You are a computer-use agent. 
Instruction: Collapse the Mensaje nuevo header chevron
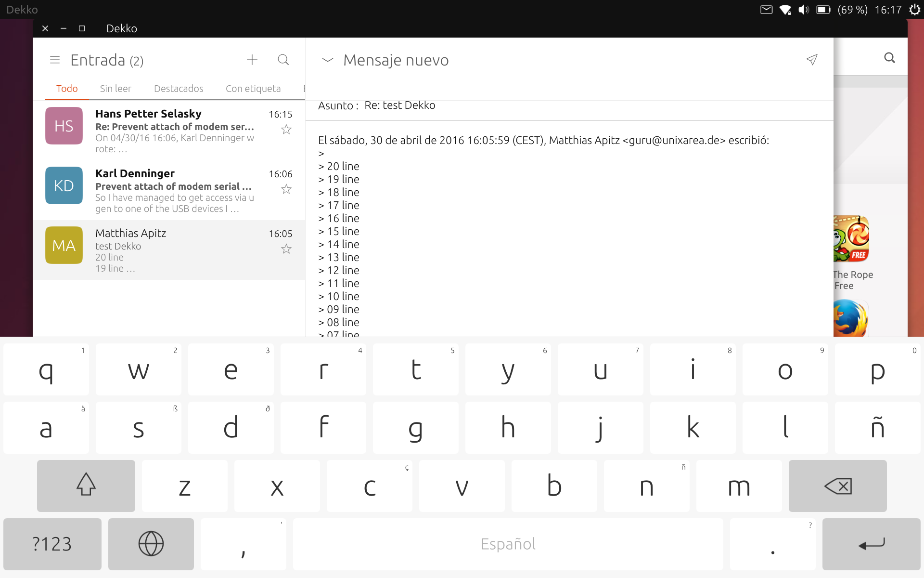[x=327, y=60]
